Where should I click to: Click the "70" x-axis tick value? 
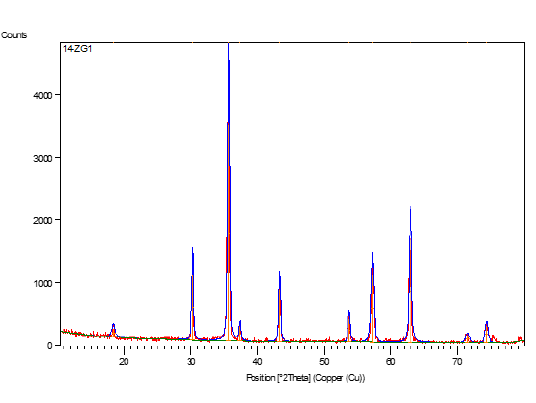(x=457, y=362)
